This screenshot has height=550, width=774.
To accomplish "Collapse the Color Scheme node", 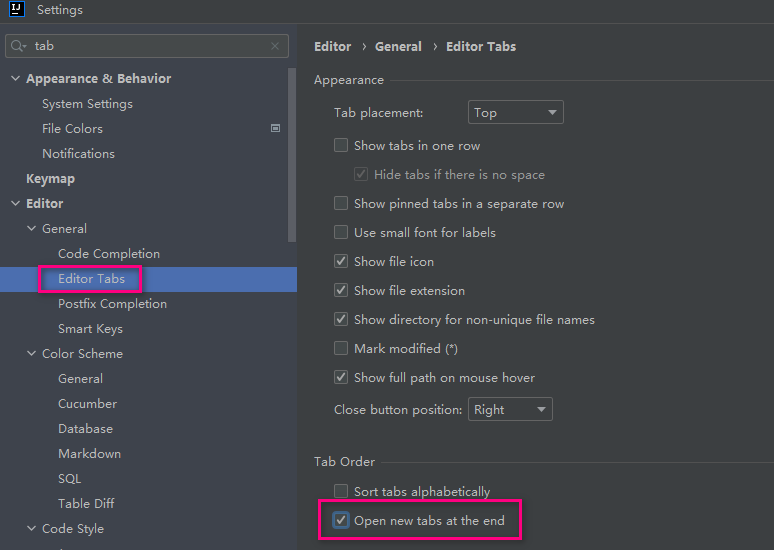I will coord(32,354).
